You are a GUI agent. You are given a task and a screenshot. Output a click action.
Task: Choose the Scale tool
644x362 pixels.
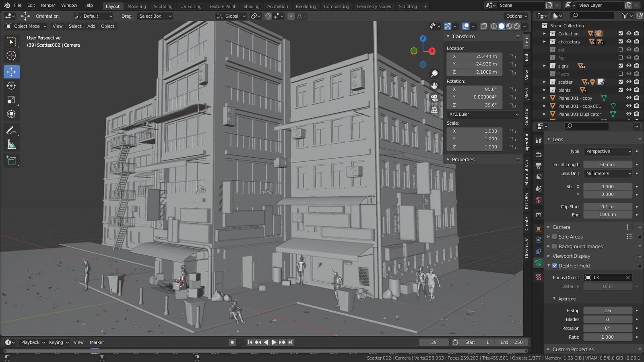click(x=11, y=100)
